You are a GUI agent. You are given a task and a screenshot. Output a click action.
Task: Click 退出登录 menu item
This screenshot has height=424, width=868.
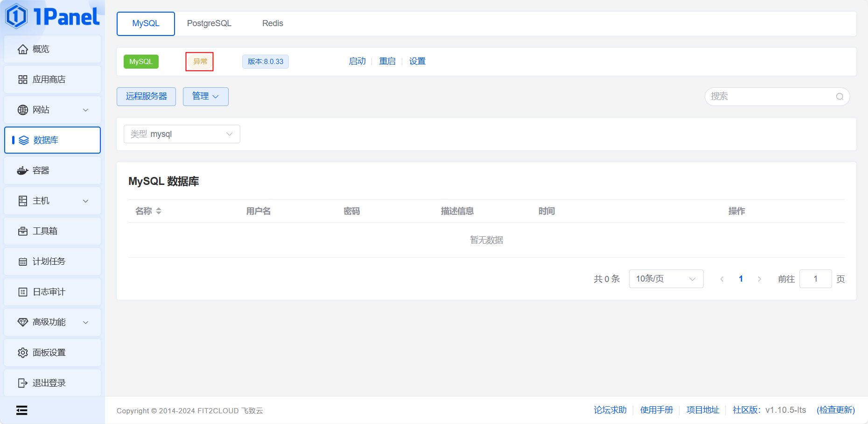click(x=52, y=383)
